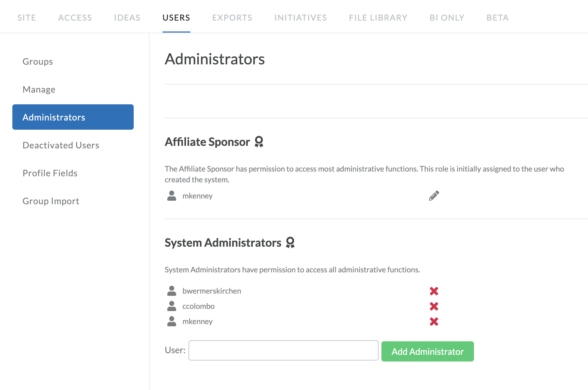Go to the BI ONLY tab

447,18
